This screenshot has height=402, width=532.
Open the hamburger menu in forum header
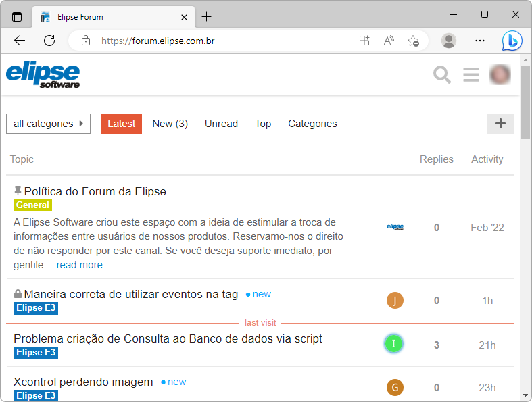click(x=471, y=75)
